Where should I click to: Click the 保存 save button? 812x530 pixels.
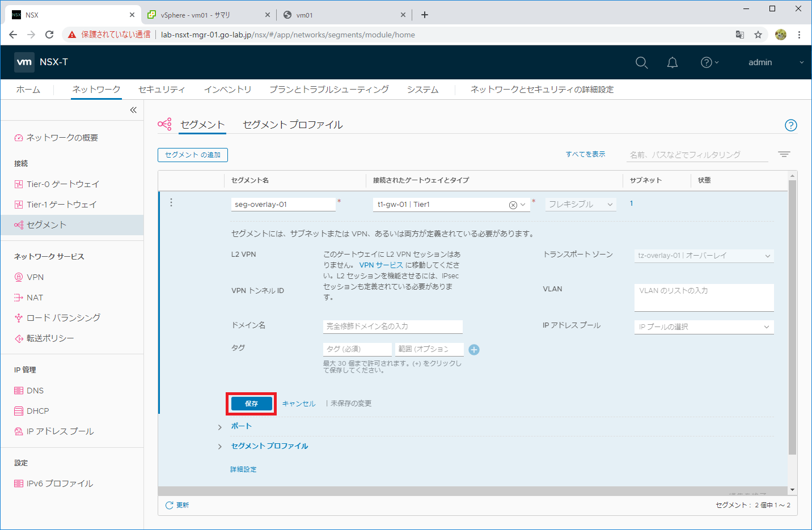(251, 404)
